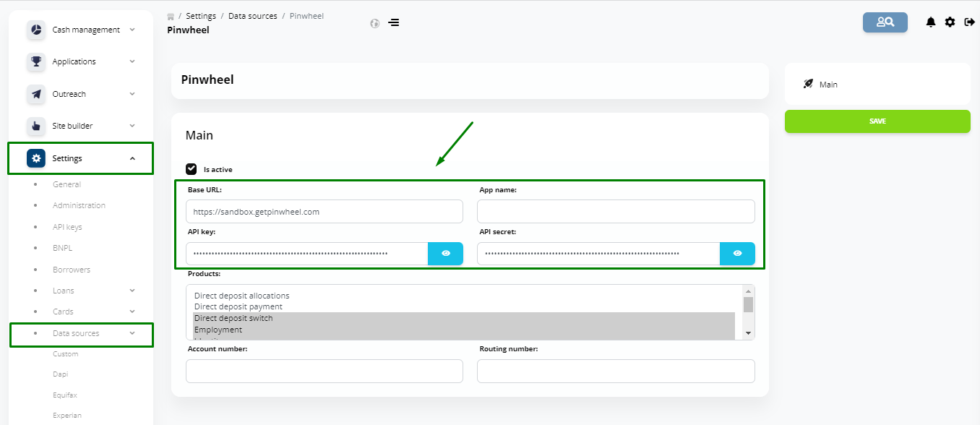Click the logout icon in header

pos(970,22)
